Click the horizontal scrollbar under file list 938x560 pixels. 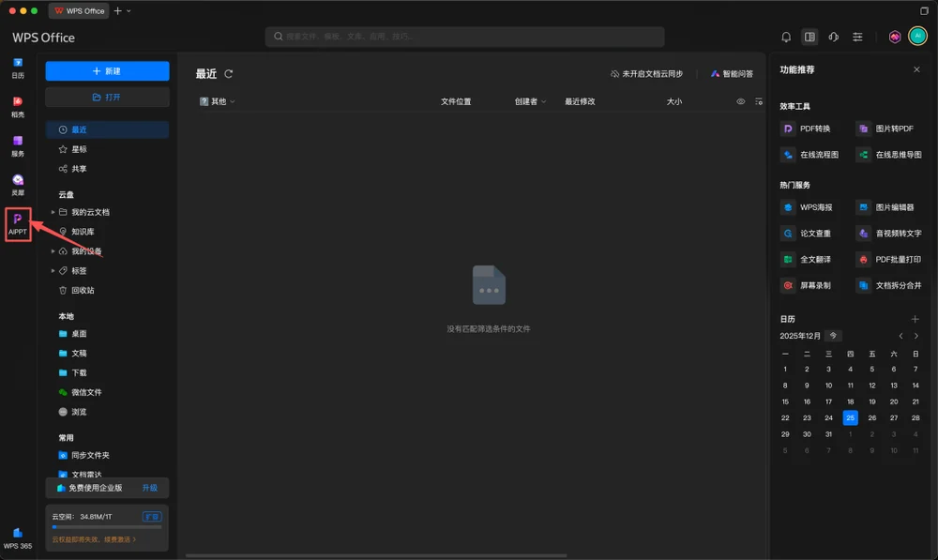[376, 556]
